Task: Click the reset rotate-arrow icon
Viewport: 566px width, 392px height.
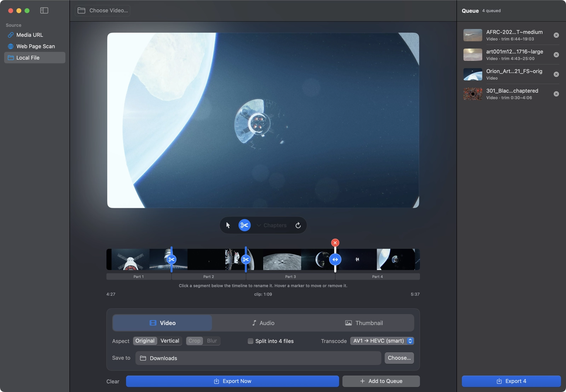Action: tap(298, 225)
